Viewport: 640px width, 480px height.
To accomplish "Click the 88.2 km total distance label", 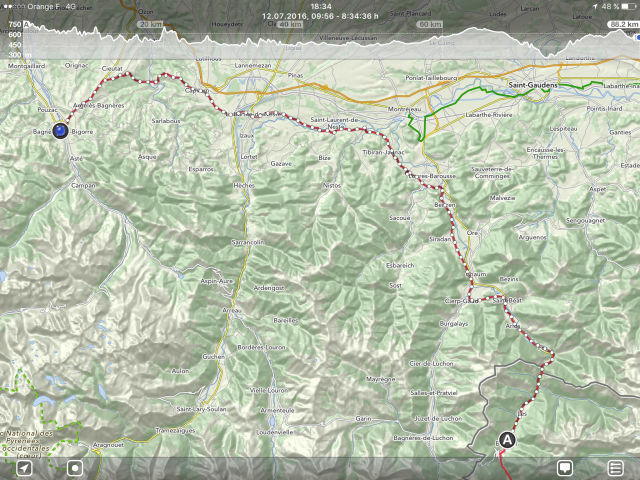I will [624, 24].
